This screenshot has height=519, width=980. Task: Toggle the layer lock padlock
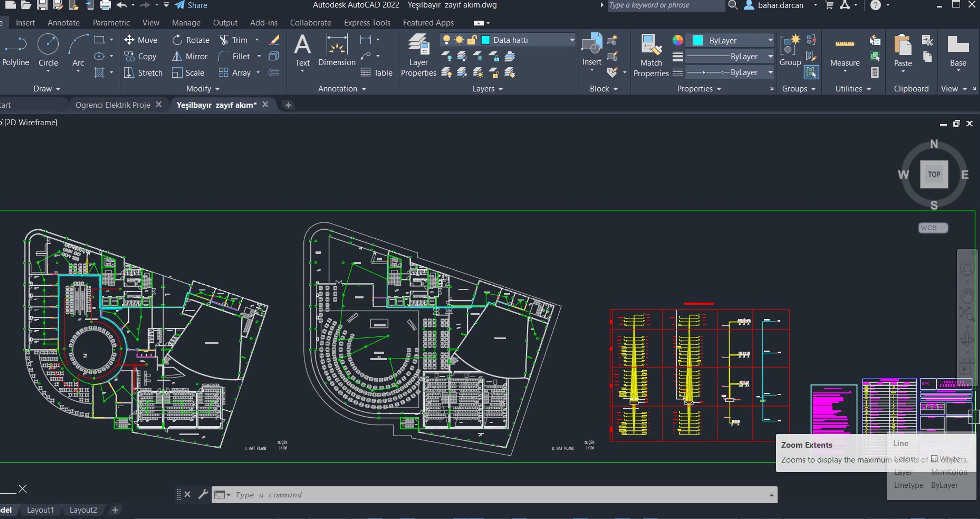[x=472, y=40]
